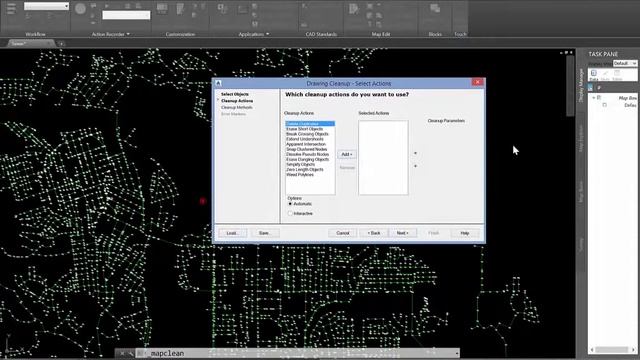Select the Interactive option radio button
The height and width of the screenshot is (360, 640).
coord(290,213)
